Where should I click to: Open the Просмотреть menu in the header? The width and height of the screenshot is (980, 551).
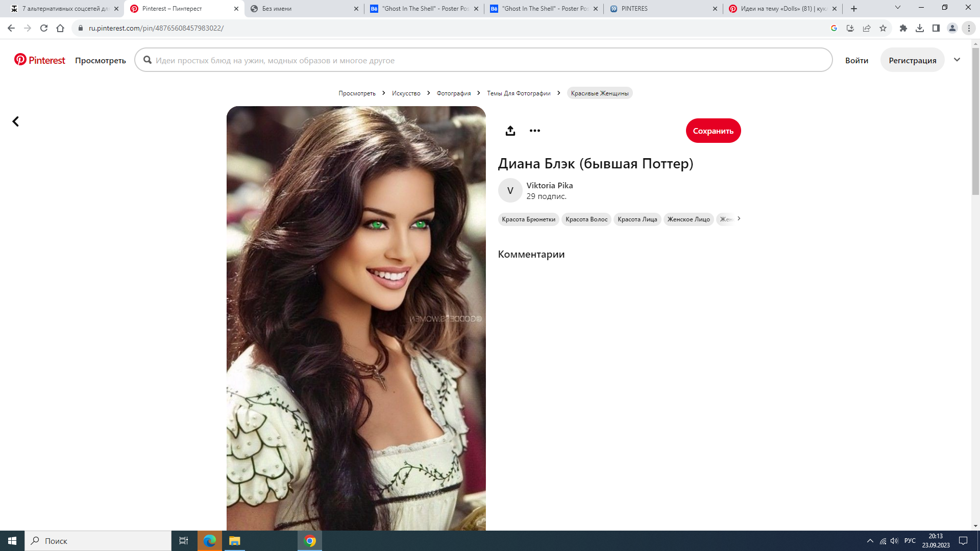coord(101,60)
